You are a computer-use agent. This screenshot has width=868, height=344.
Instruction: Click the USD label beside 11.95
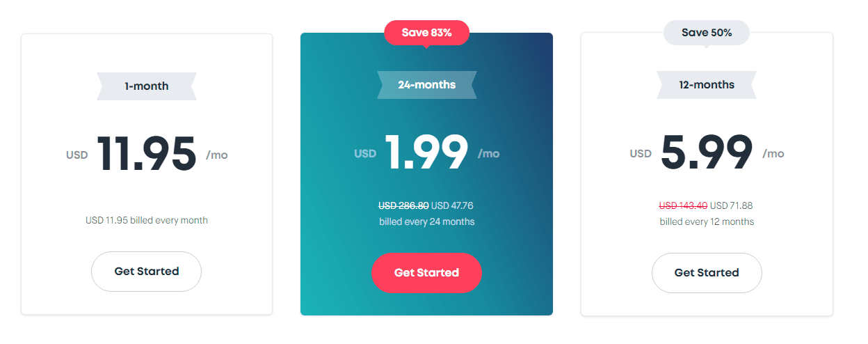[x=77, y=155]
